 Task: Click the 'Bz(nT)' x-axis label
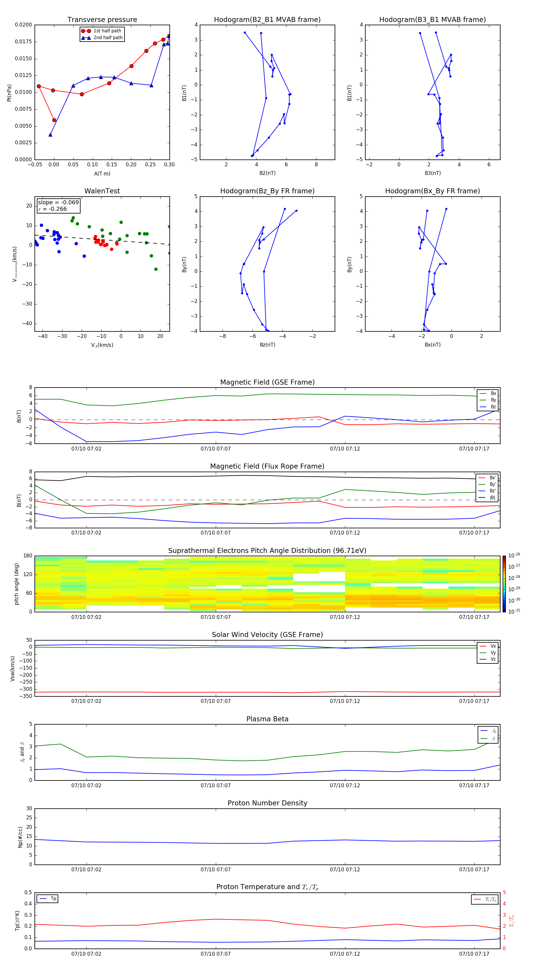[x=267, y=345]
